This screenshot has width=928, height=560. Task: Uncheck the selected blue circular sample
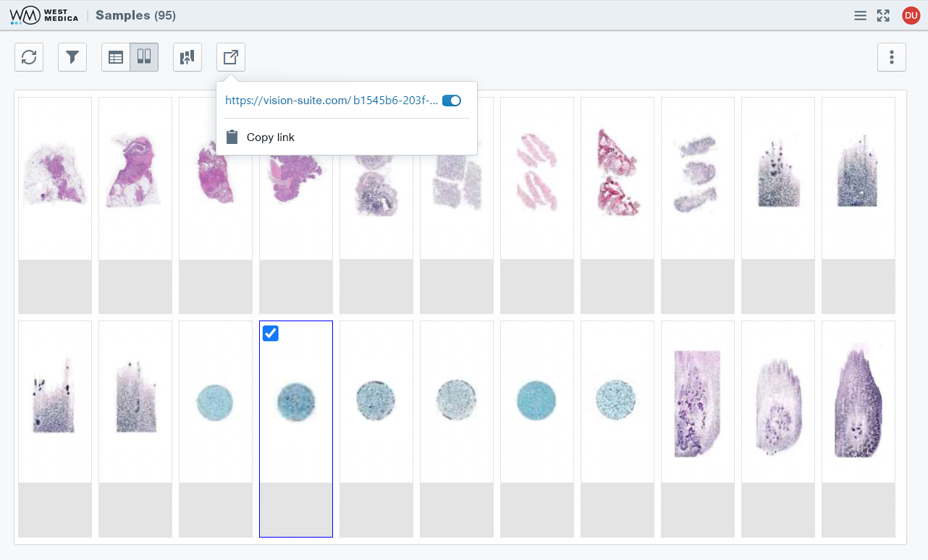[271, 333]
